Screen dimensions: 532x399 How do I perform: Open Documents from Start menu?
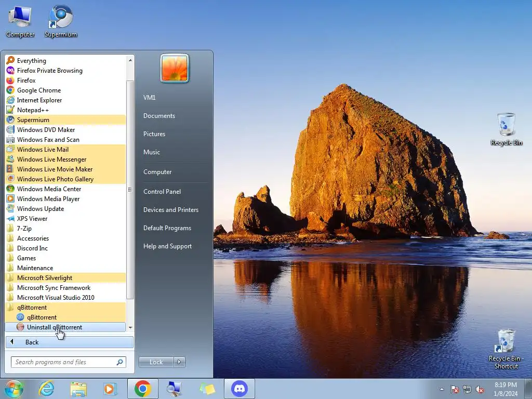pyautogui.click(x=159, y=116)
